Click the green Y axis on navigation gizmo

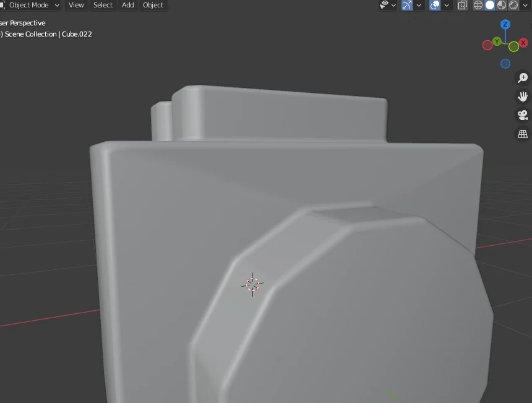tap(497, 41)
